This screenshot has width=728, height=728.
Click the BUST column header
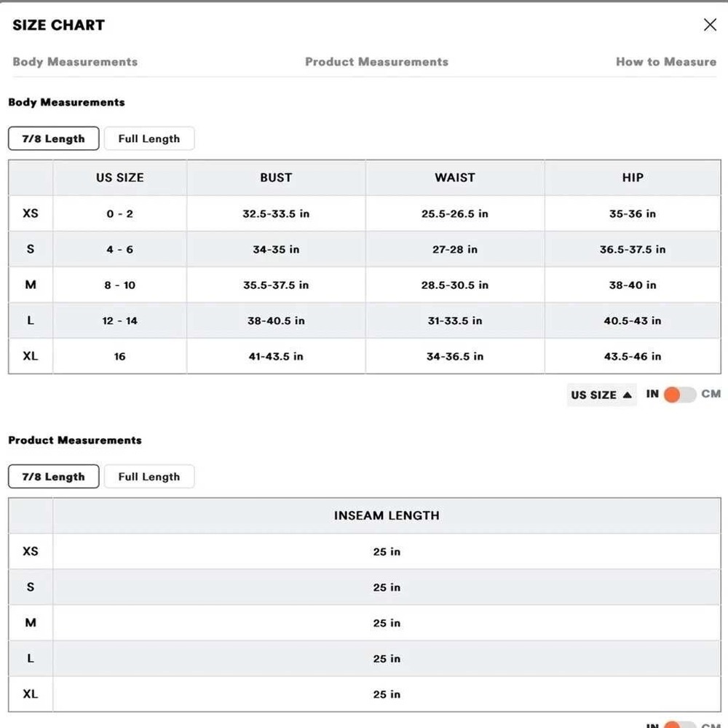276,178
